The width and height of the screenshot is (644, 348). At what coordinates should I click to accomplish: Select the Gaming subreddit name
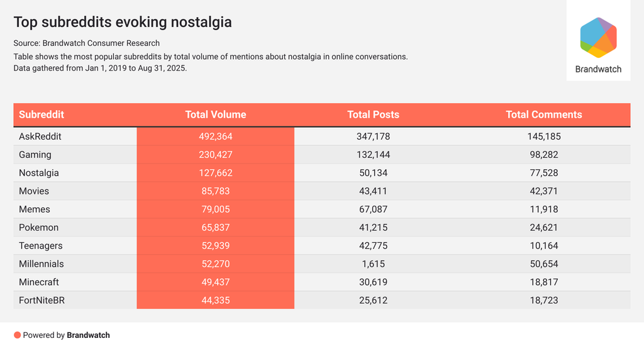click(x=35, y=155)
